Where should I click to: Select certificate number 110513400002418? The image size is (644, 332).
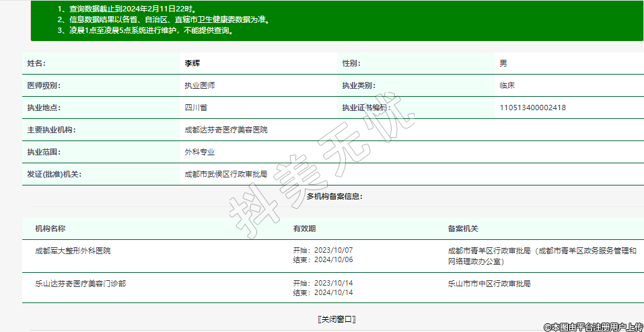532,108
